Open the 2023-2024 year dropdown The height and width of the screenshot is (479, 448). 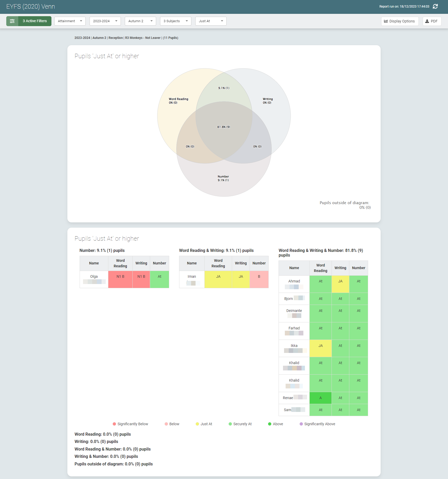(105, 21)
